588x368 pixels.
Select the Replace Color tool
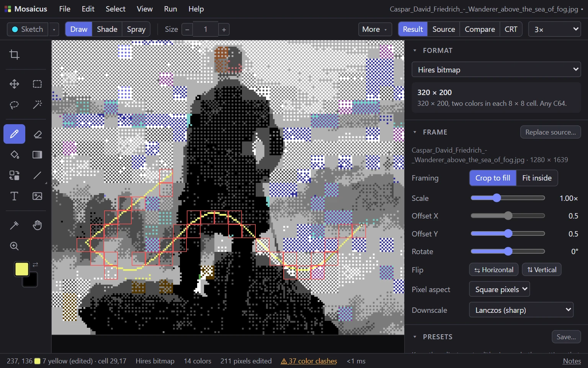(14, 176)
